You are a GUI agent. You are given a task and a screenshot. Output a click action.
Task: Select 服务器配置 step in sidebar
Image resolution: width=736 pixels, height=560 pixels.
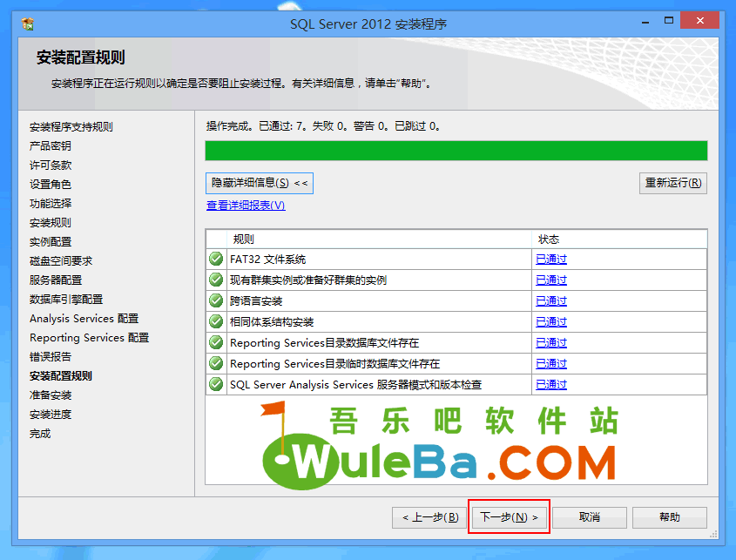point(56,280)
